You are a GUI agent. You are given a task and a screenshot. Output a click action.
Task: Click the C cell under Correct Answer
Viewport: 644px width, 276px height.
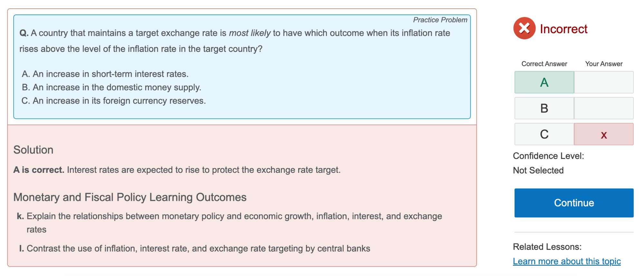pyautogui.click(x=544, y=134)
